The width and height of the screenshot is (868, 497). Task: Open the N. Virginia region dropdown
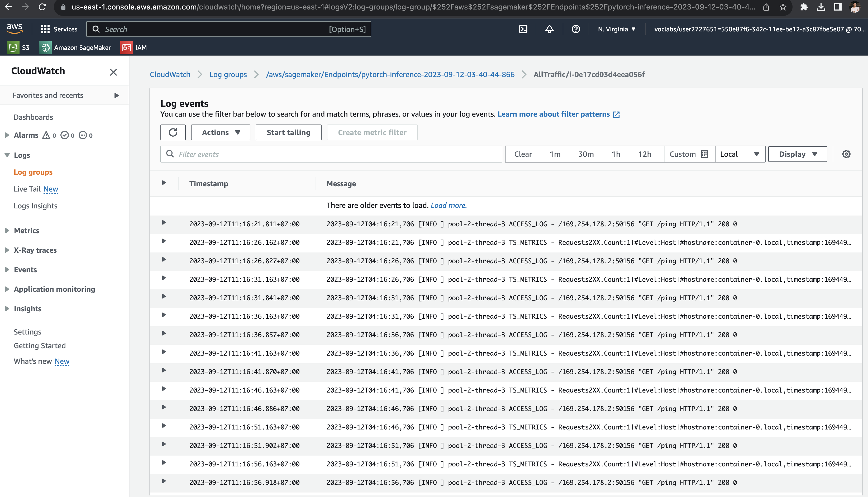click(x=617, y=29)
